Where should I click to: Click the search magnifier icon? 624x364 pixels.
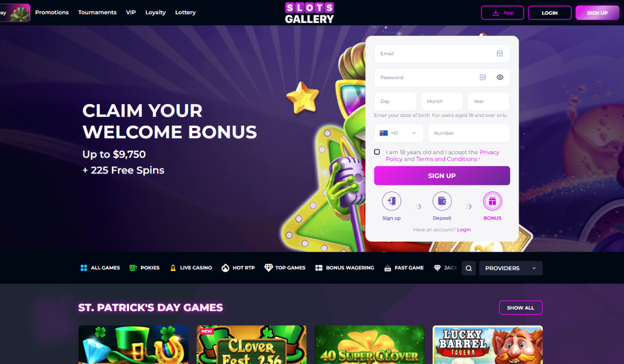[x=469, y=268]
